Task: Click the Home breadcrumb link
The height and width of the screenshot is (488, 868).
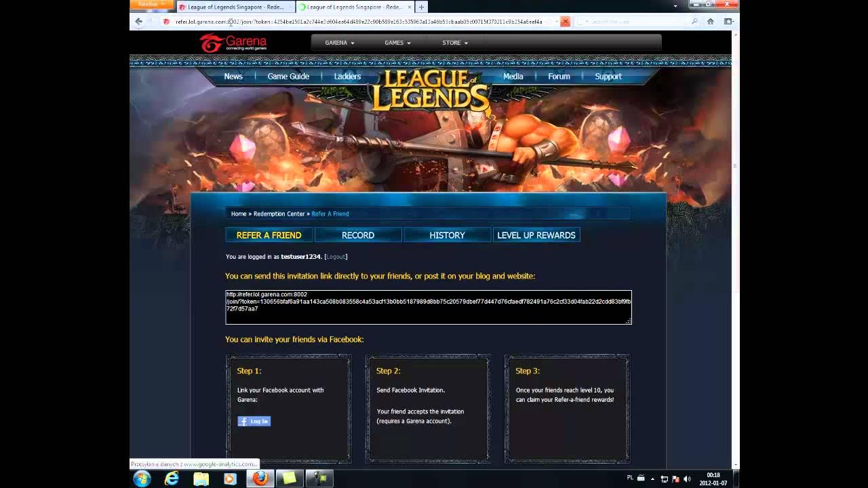Action: click(x=239, y=213)
